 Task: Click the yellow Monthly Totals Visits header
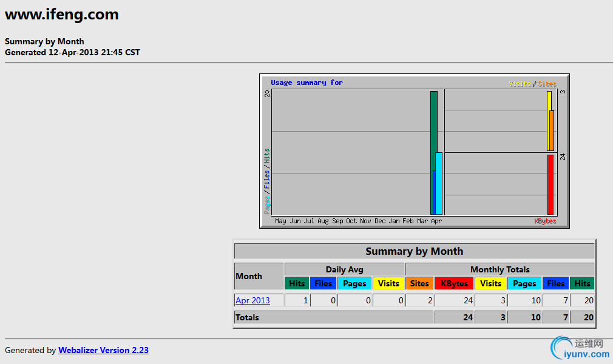pos(490,283)
